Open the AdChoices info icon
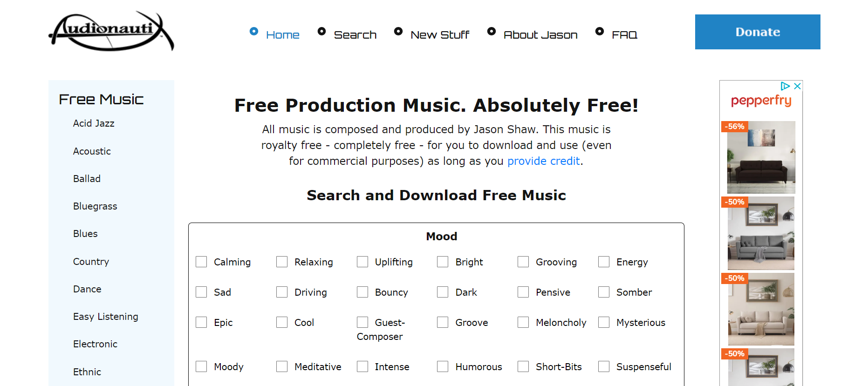This screenshot has height=386, width=868. click(785, 86)
